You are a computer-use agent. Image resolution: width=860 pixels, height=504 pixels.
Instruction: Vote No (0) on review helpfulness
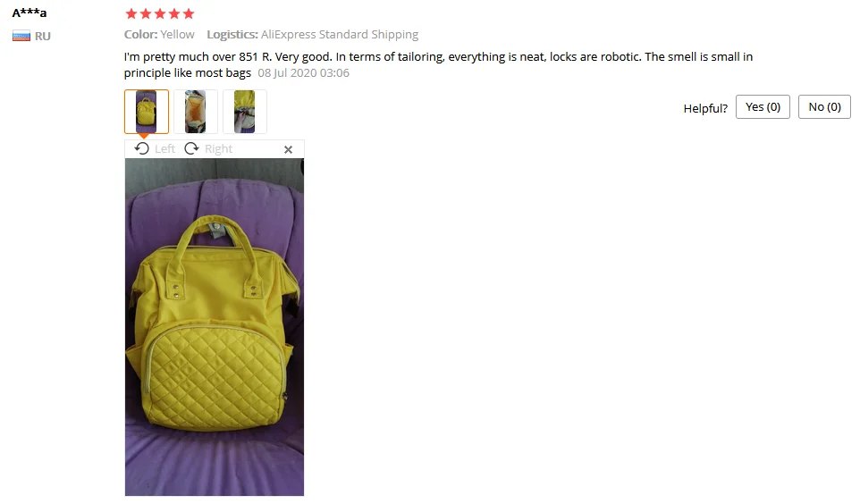824,107
